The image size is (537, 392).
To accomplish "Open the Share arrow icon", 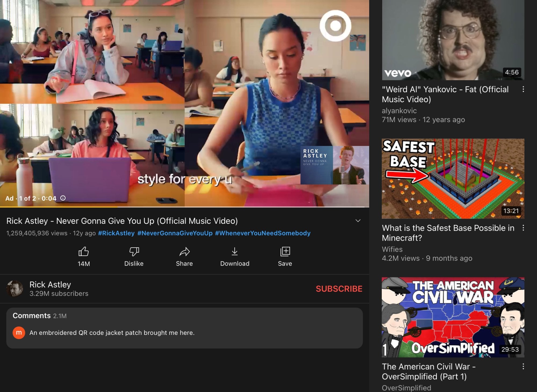I will 184,252.
